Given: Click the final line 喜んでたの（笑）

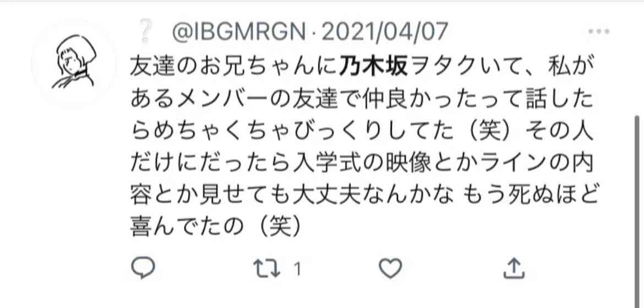Looking at the screenshot, I should pyautogui.click(x=216, y=228).
